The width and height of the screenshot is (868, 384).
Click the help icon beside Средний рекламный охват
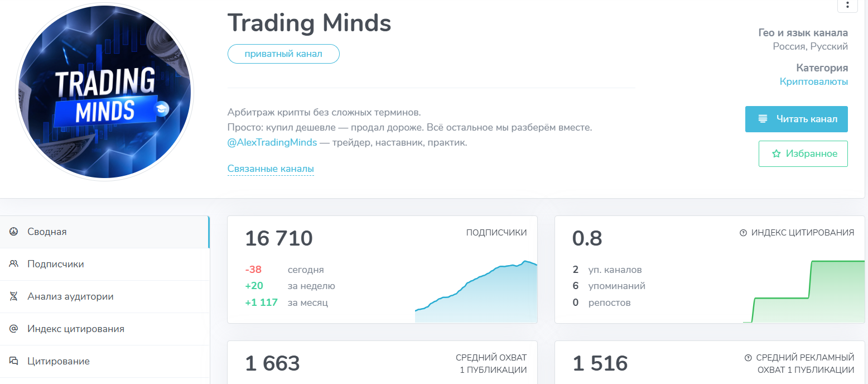[748, 357]
